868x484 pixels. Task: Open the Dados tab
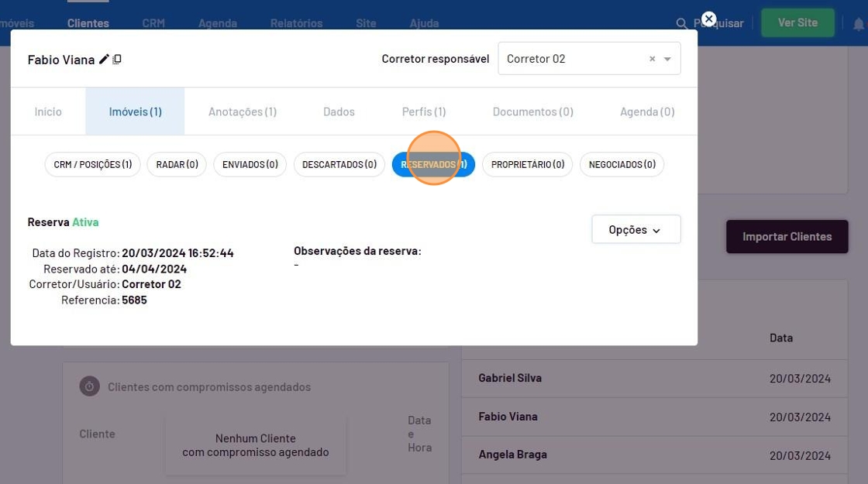point(339,112)
